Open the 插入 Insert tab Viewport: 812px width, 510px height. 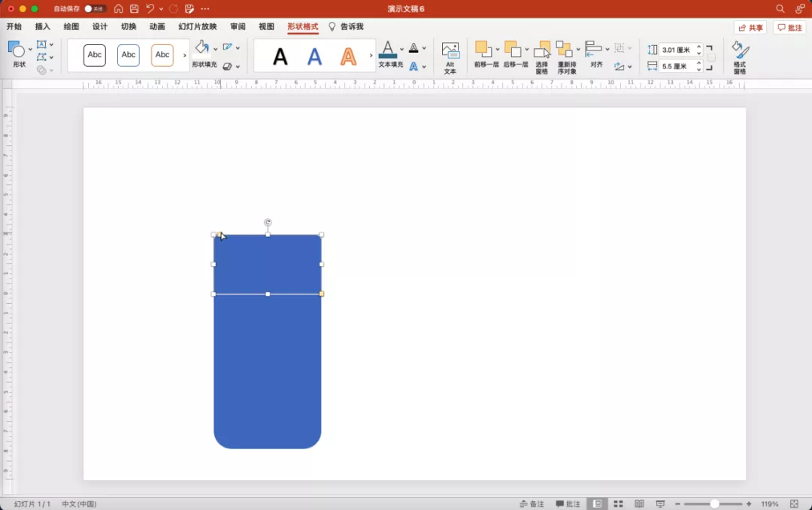pos(42,26)
